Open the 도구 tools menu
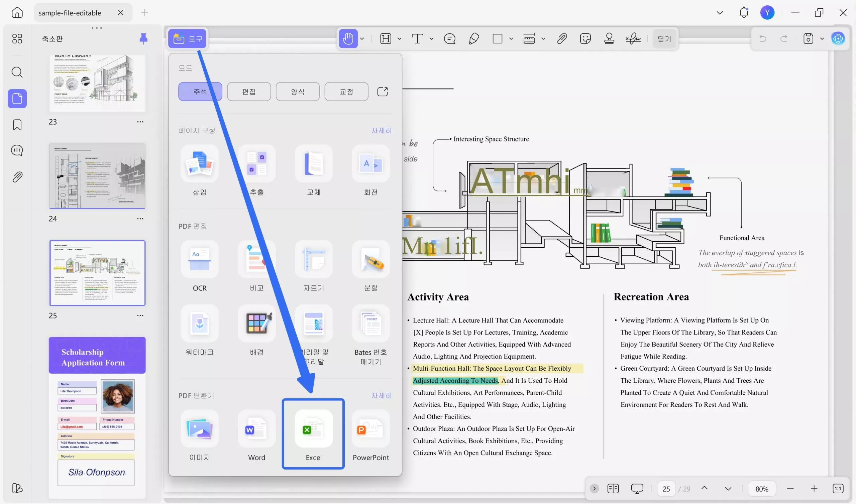 point(187,38)
